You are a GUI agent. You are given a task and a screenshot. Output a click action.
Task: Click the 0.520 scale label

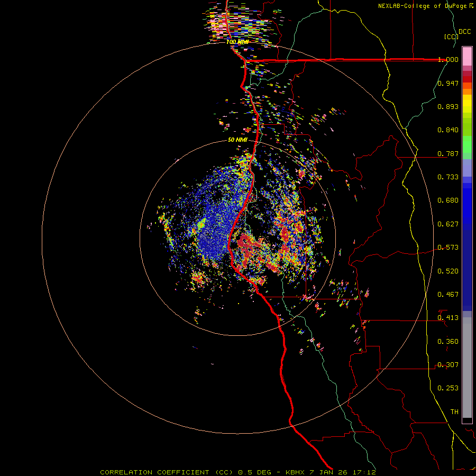click(448, 271)
